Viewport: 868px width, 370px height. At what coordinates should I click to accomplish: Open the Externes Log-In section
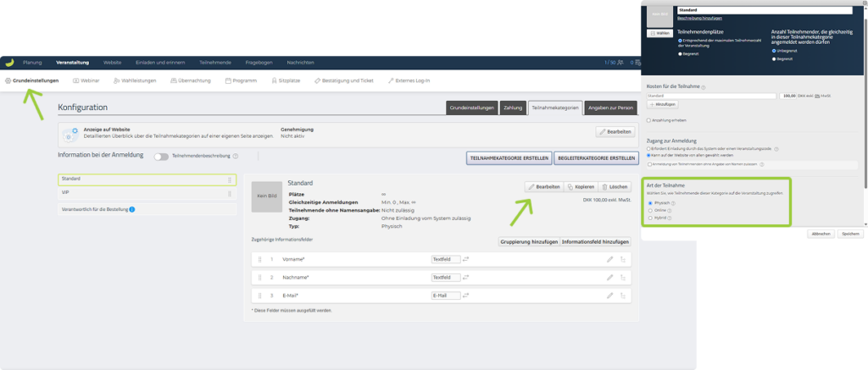[409, 80]
